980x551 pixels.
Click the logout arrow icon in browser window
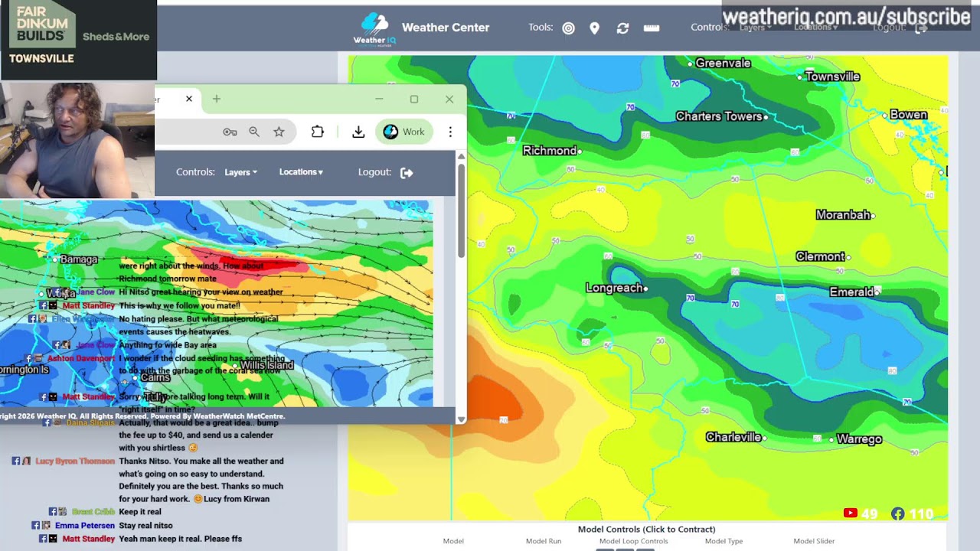(x=407, y=172)
